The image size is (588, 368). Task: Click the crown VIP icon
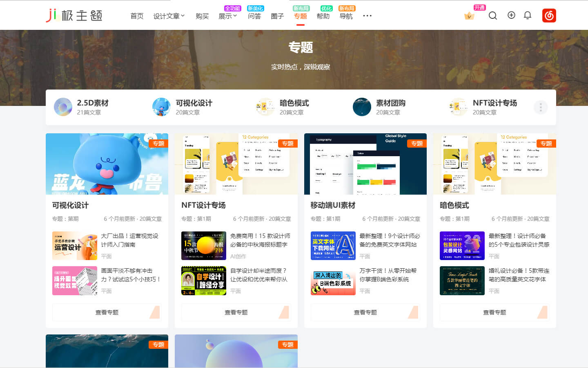tap(469, 16)
